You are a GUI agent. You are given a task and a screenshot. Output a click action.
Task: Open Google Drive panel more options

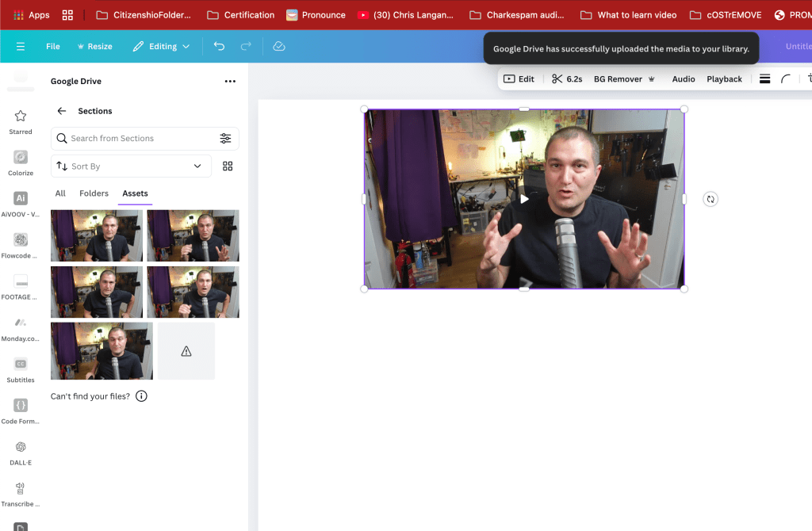click(x=230, y=82)
